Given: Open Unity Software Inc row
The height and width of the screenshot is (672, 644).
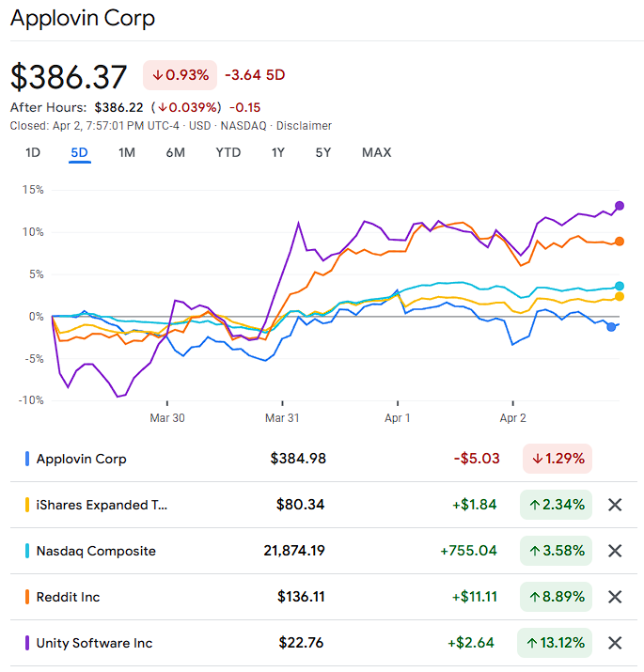Looking at the screenshot, I should click(323, 643).
